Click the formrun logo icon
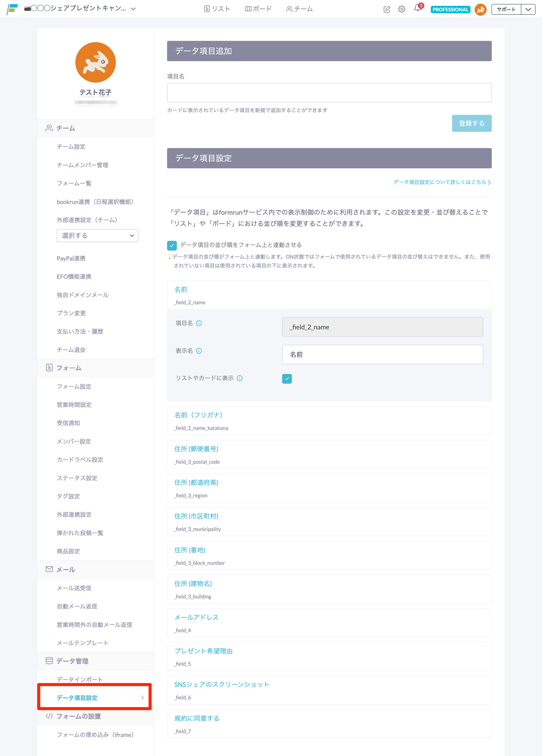This screenshot has width=542, height=756. [x=12, y=9]
